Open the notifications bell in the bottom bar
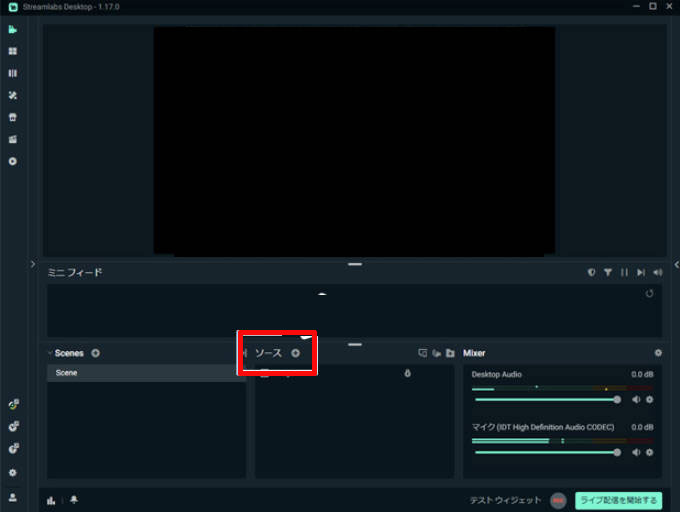 74,500
